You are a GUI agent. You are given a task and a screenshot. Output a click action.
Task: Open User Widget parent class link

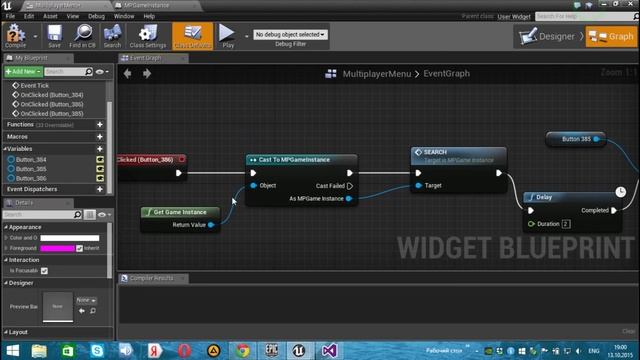[x=514, y=17]
